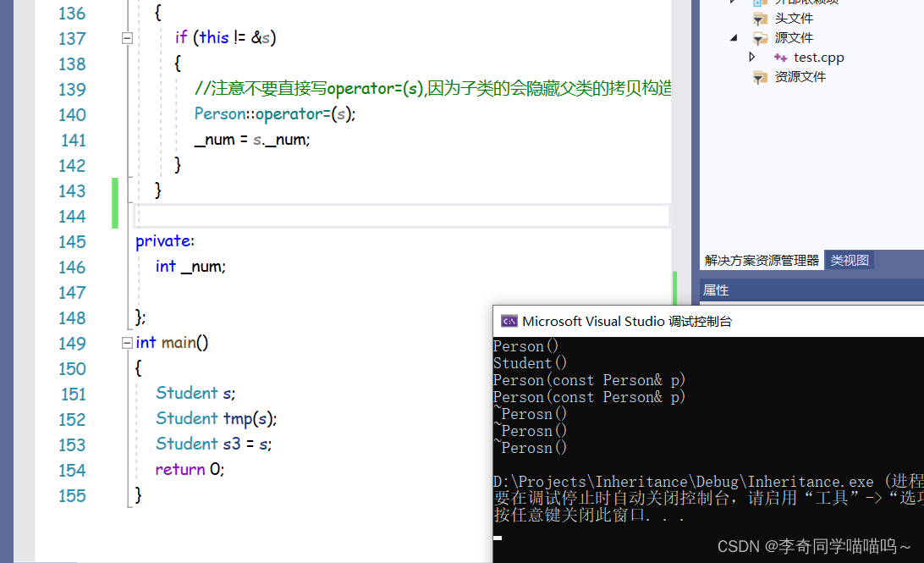This screenshot has width=924, height=563.
Task: Click the int main() text
Action: (x=172, y=343)
